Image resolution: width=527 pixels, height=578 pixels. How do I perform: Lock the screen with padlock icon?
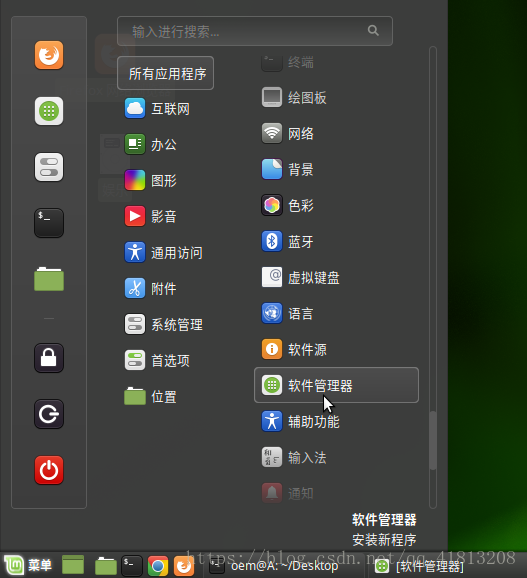(49, 358)
